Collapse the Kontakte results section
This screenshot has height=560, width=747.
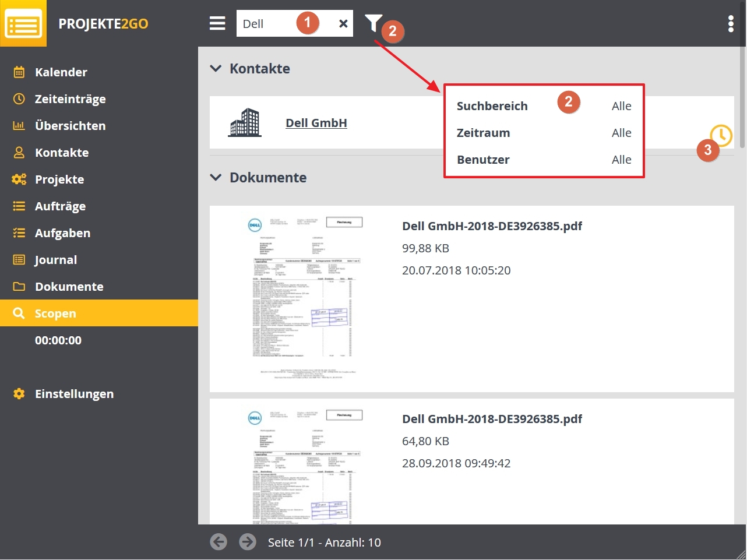pos(216,69)
